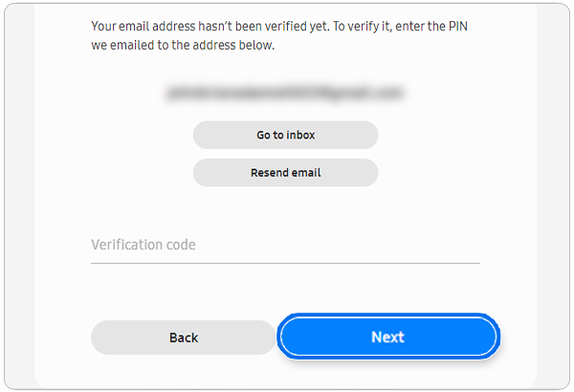Screen dimensions: 574x392
Task: Click the blurred email address text
Action: pos(285,94)
